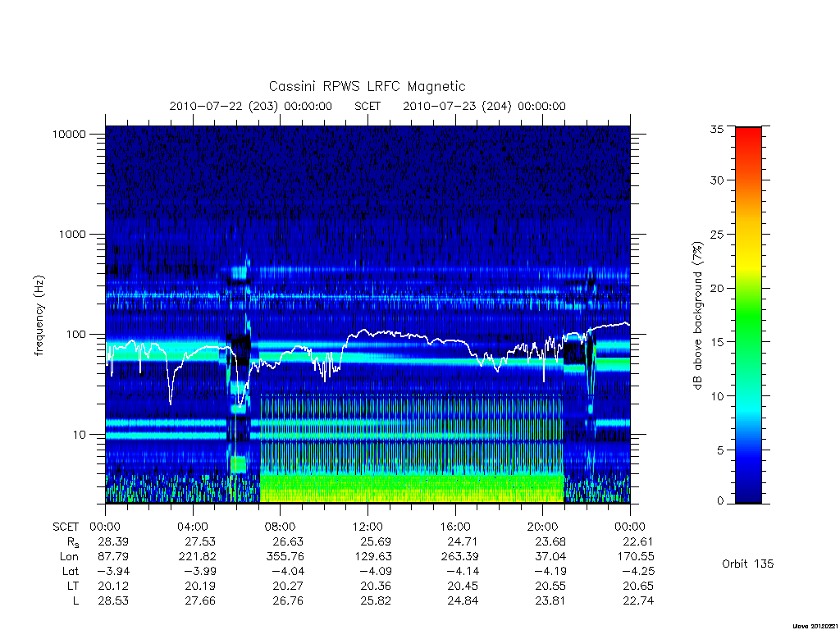Viewport: 840px width, 630px height.
Task: Click the Lon value "263.39"
Action: tap(459, 557)
